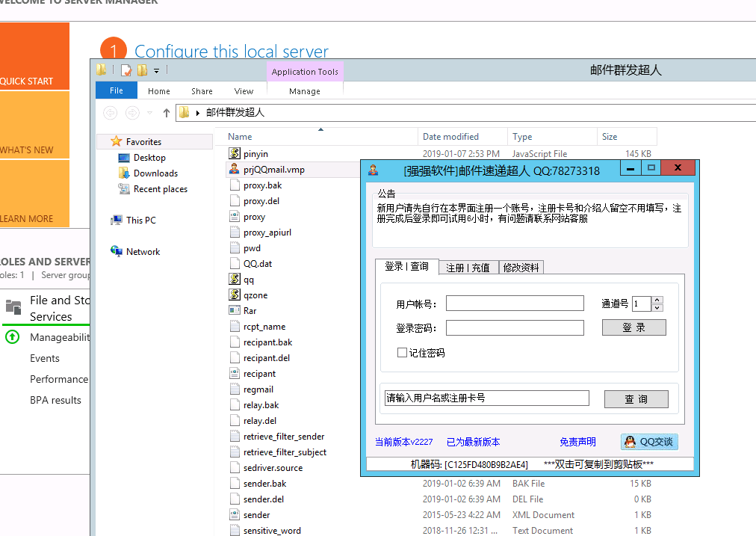Click the green Manageability status icon

coord(12,336)
